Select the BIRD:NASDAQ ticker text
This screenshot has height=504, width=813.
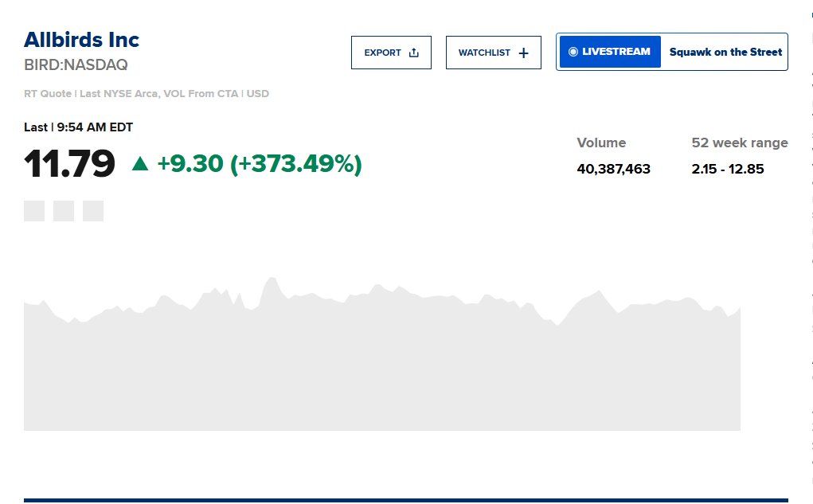[x=76, y=64]
